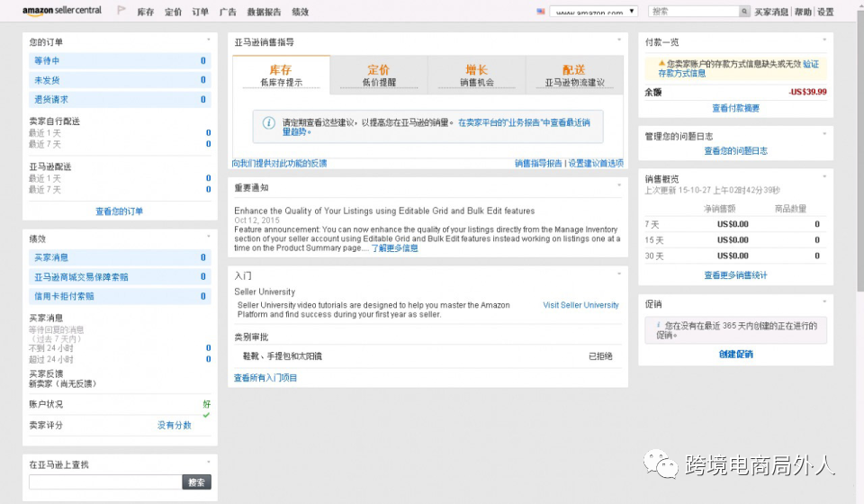Open the 向我们提供对此功能的反馈 link
864x504 pixels.
coord(279,163)
